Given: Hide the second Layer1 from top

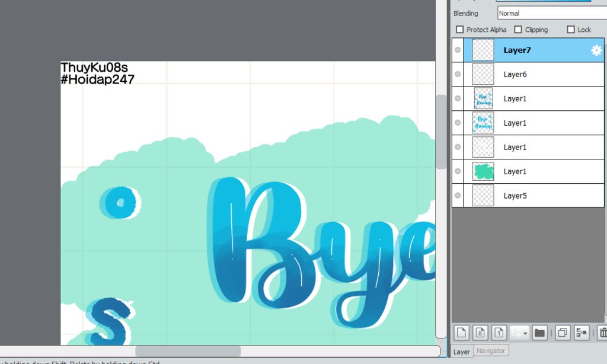Looking at the screenshot, I should pos(458,123).
